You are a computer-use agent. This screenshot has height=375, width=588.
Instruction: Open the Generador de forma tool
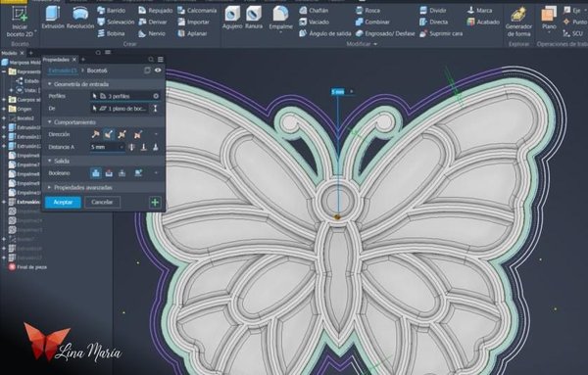(x=518, y=22)
